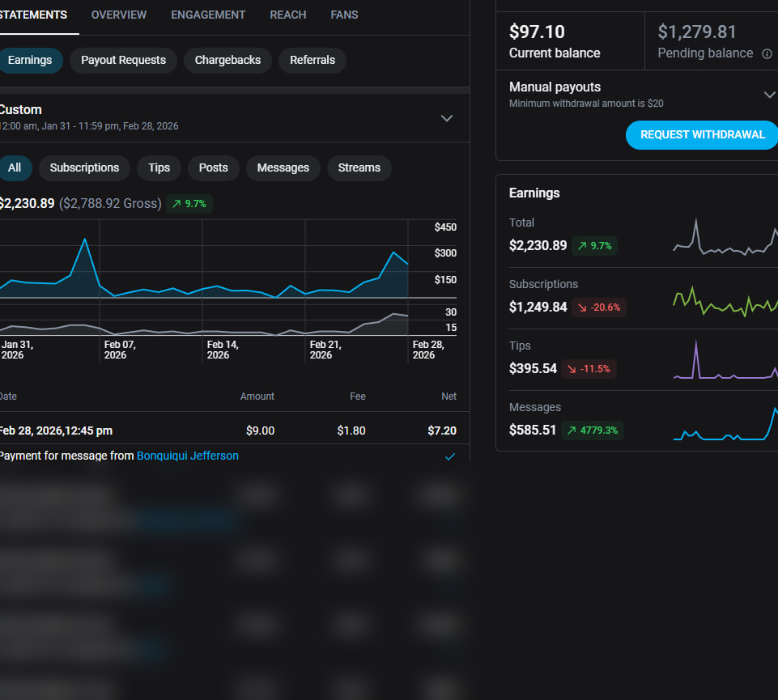The image size is (778, 700).
Task: Switch to the Overview tab
Action: tap(119, 15)
